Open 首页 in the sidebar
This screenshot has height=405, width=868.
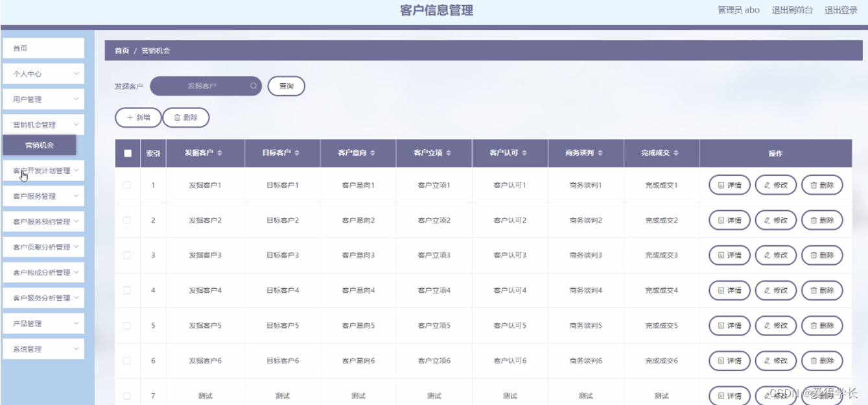click(43, 48)
